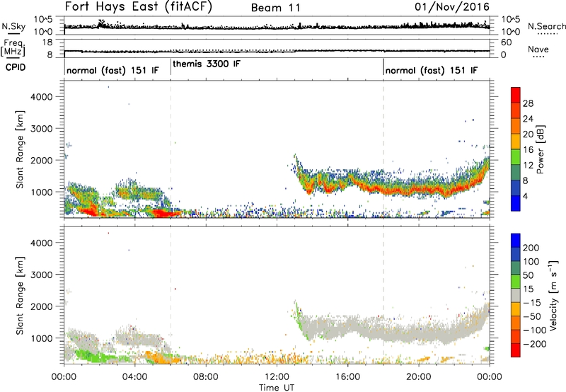Click the second 'normal (fast) 151 IF' label
This screenshot has height=392, width=566.
pos(432,70)
